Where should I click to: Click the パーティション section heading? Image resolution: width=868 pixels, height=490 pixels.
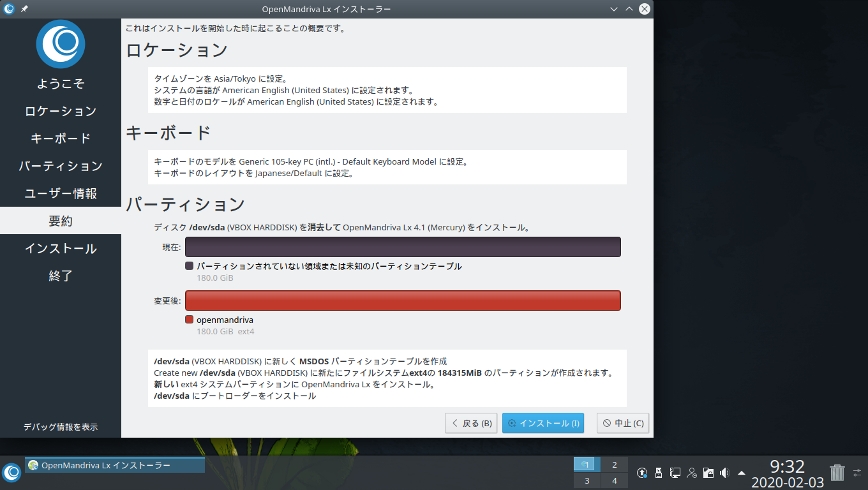[185, 204]
